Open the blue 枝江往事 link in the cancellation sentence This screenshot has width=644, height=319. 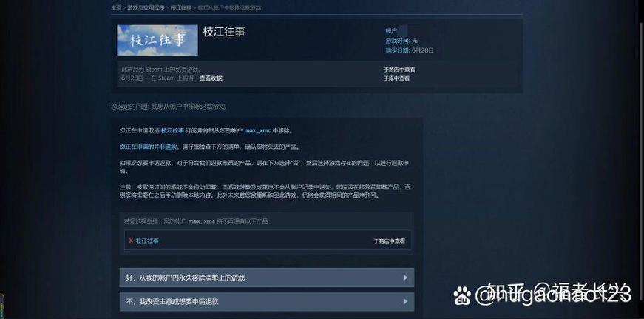[x=172, y=130]
